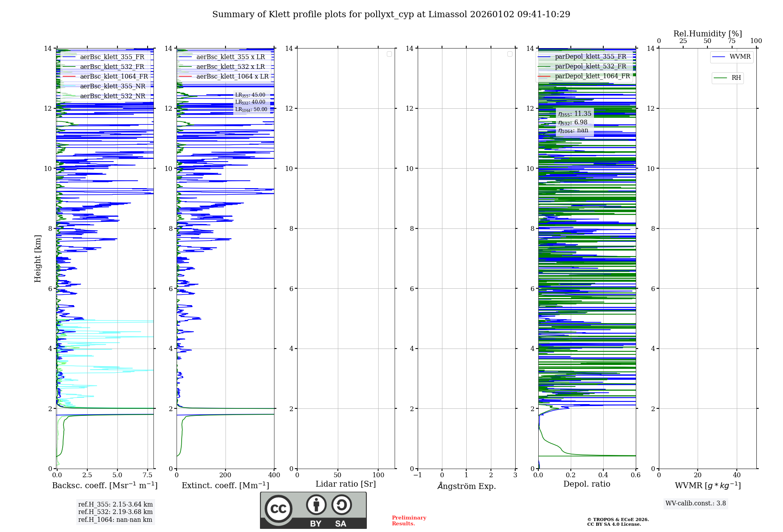Click the empty legend box in Ångström plot
The width and height of the screenshot is (783, 532).
click(510, 54)
